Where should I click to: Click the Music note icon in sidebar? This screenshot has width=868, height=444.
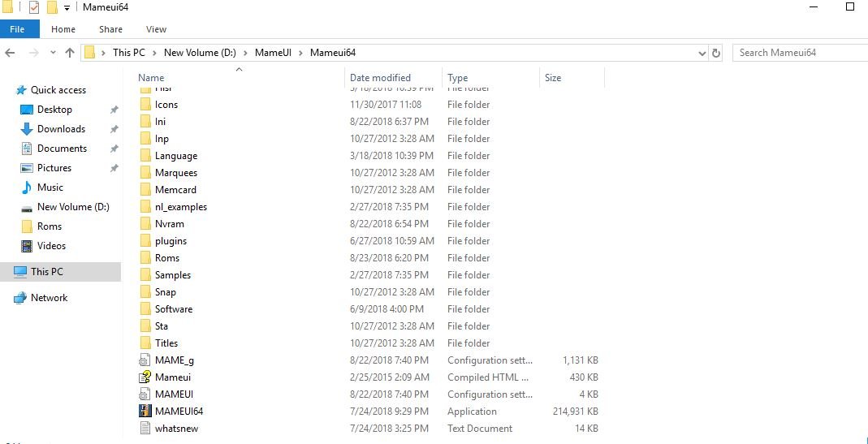[27, 188]
